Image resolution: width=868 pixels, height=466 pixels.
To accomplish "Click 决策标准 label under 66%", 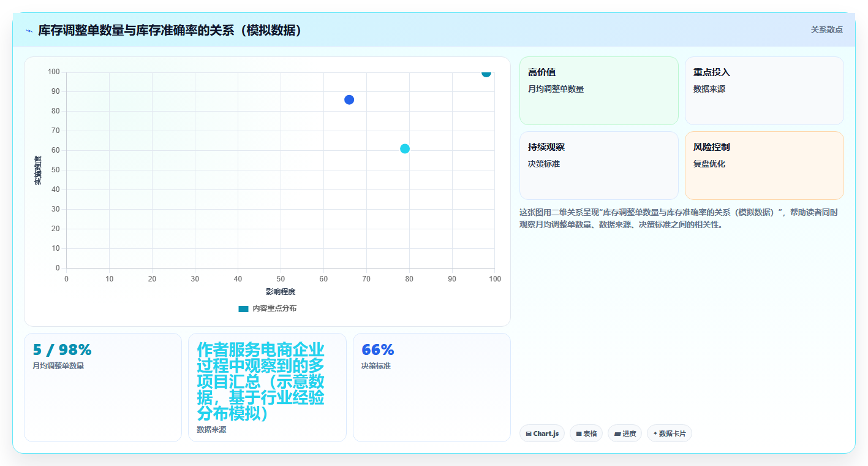I will tap(376, 366).
